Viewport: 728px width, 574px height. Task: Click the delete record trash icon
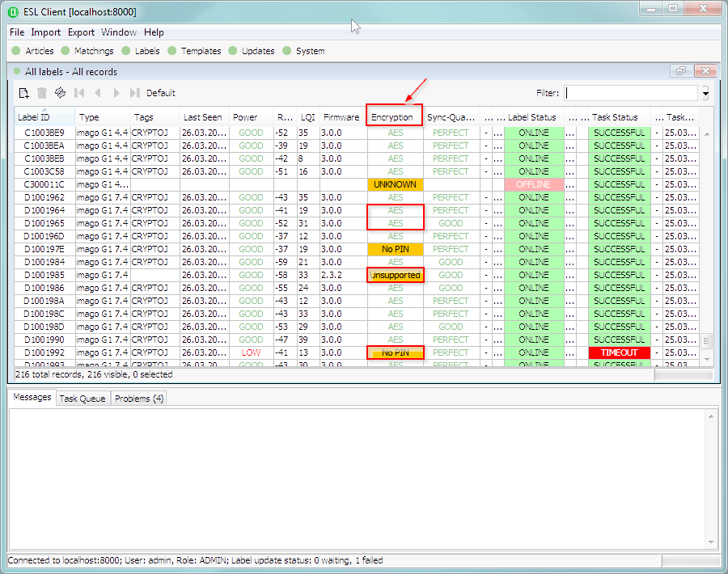[x=42, y=93]
